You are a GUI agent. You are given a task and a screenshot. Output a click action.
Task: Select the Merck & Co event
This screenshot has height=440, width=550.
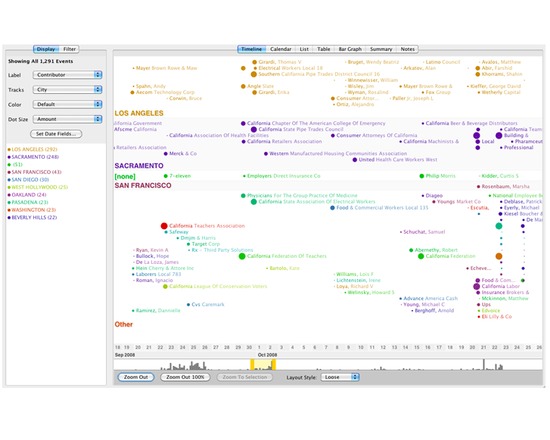tap(181, 154)
